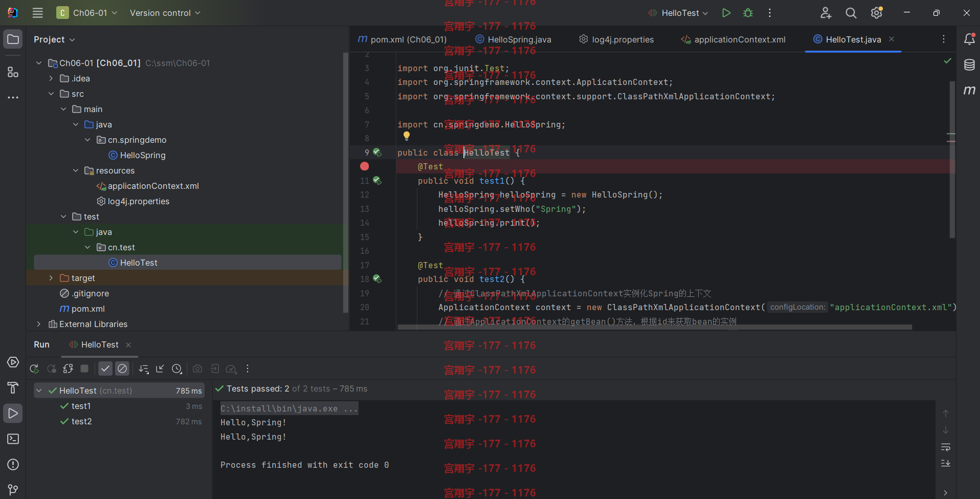Open Search Everywhere magnifier
The height and width of the screenshot is (499, 980).
click(851, 13)
